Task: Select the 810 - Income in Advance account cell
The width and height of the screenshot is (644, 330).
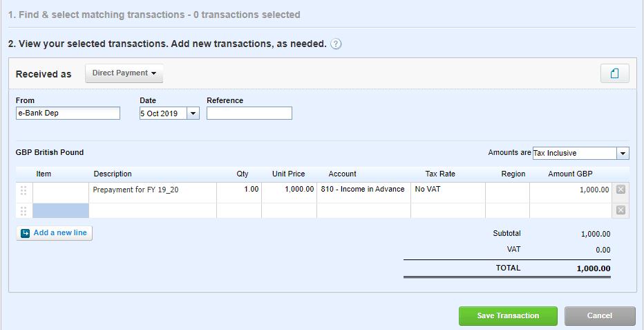Action: click(x=363, y=190)
